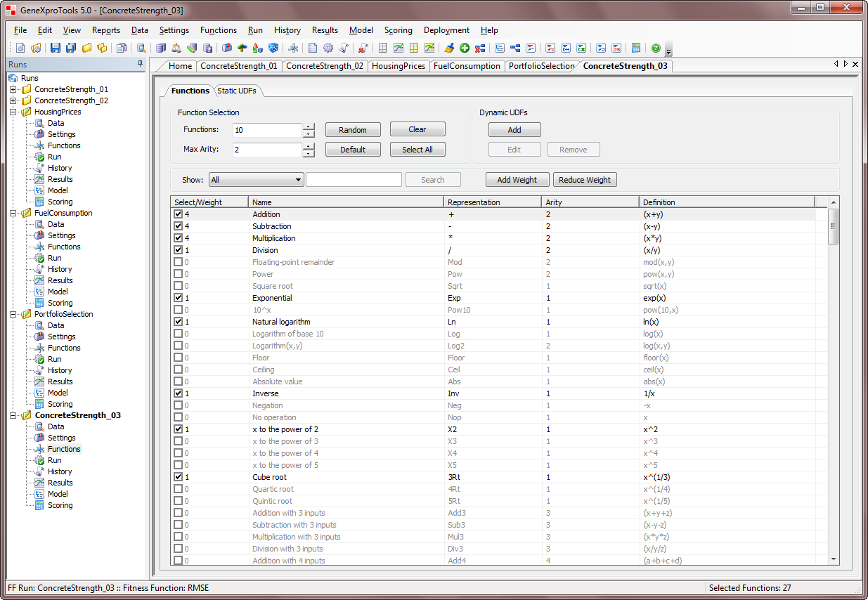868x600 pixels.
Task: Switch to the Static UDFs tab
Action: click(237, 91)
